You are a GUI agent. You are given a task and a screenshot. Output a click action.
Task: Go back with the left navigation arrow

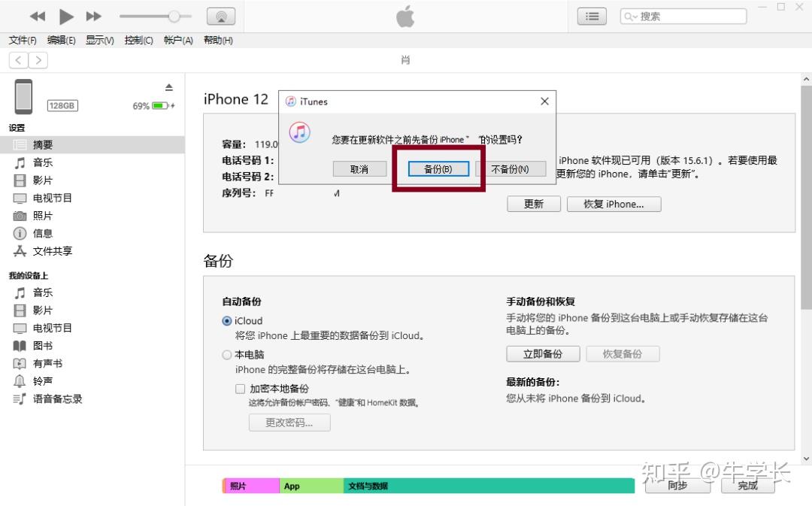pos(19,61)
